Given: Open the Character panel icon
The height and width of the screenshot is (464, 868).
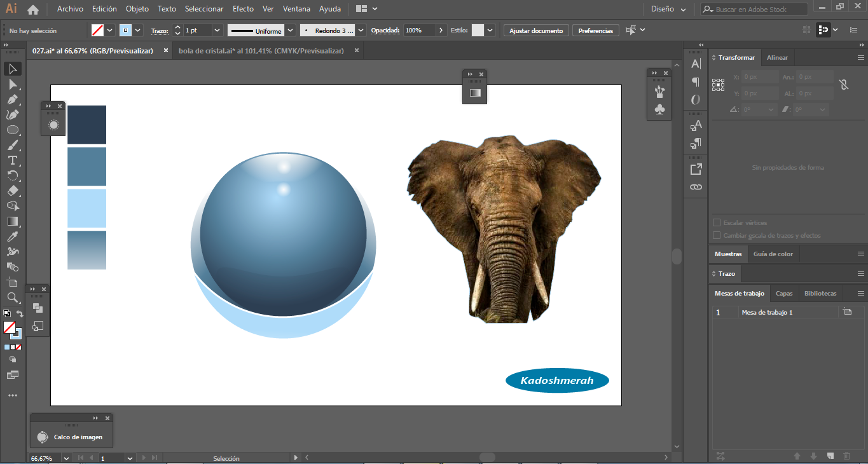Looking at the screenshot, I should point(696,64).
